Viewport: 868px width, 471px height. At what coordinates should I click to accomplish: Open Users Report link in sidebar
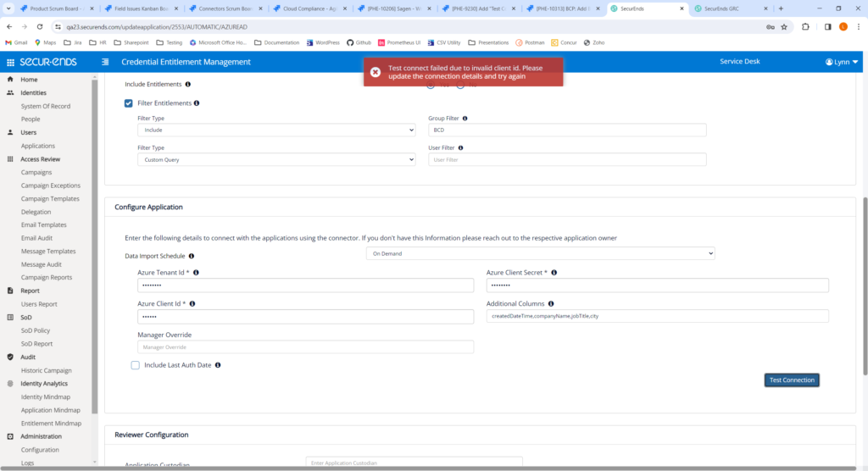(x=39, y=304)
